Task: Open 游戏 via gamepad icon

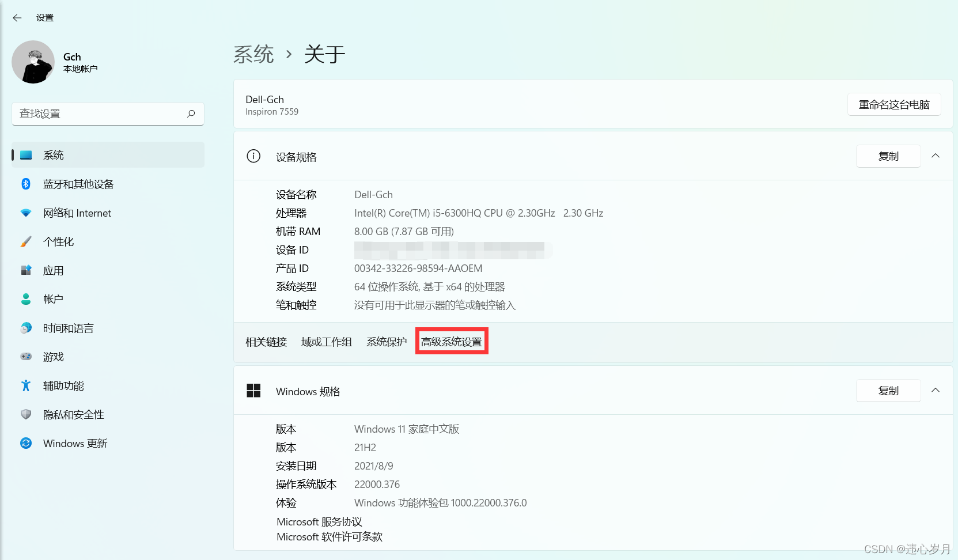Action: [x=26, y=357]
